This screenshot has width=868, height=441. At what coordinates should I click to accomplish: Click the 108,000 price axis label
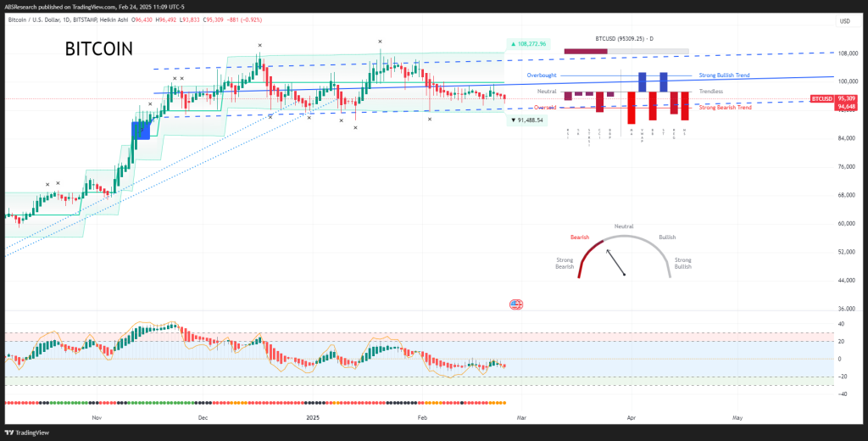(847, 53)
